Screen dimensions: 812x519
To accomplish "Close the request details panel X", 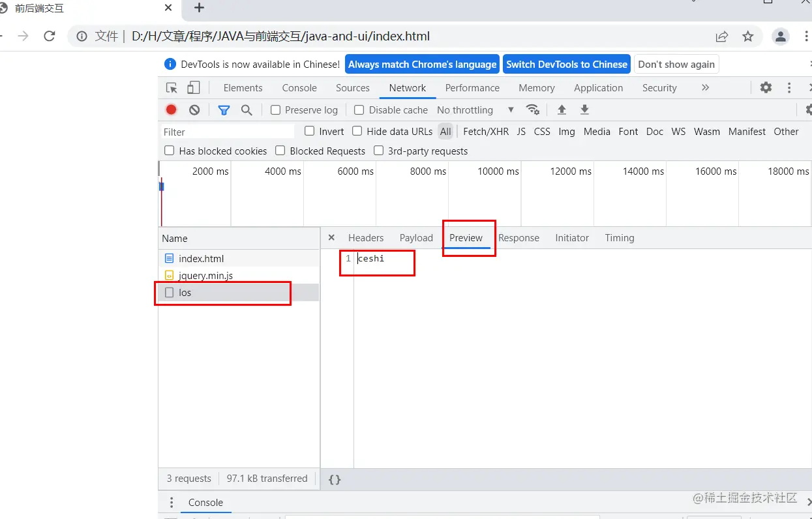I will tap(331, 238).
